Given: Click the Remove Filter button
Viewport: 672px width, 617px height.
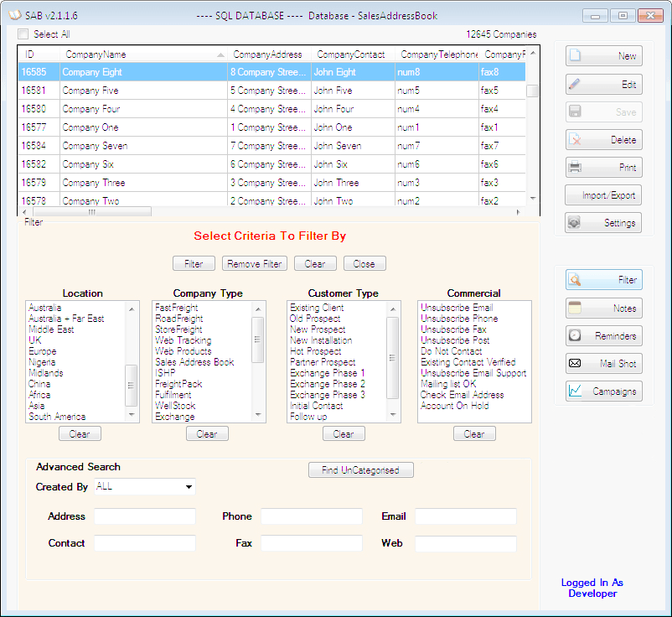Looking at the screenshot, I should 255,264.
